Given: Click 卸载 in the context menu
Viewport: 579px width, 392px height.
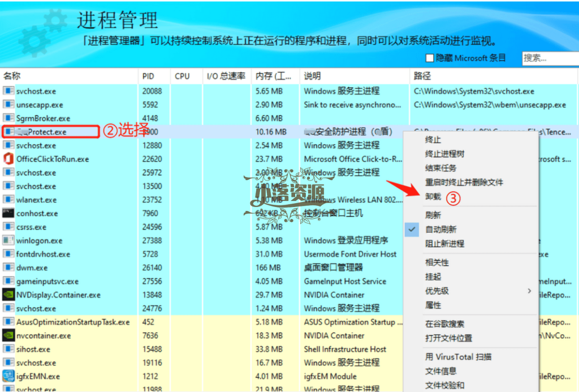Looking at the screenshot, I should click(433, 196).
